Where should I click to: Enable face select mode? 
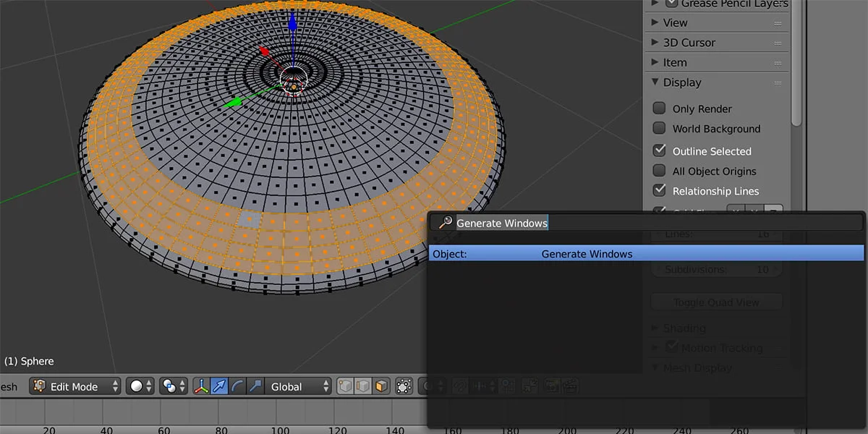pyautogui.click(x=383, y=386)
